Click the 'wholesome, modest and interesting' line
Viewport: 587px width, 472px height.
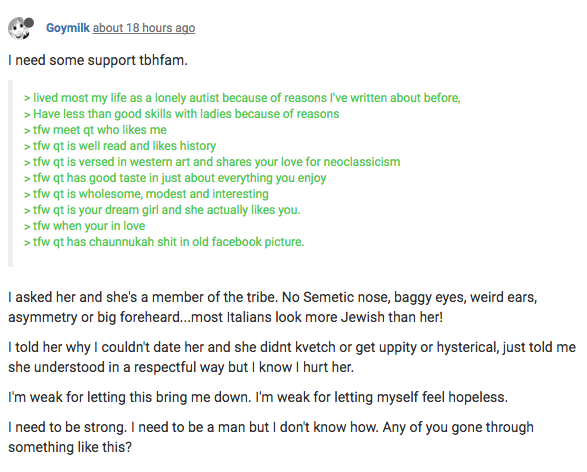pyautogui.click(x=146, y=194)
